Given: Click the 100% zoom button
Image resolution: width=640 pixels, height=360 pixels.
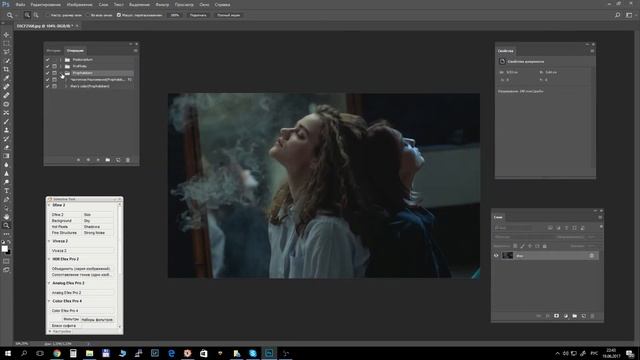Looking at the screenshot, I should [175, 15].
